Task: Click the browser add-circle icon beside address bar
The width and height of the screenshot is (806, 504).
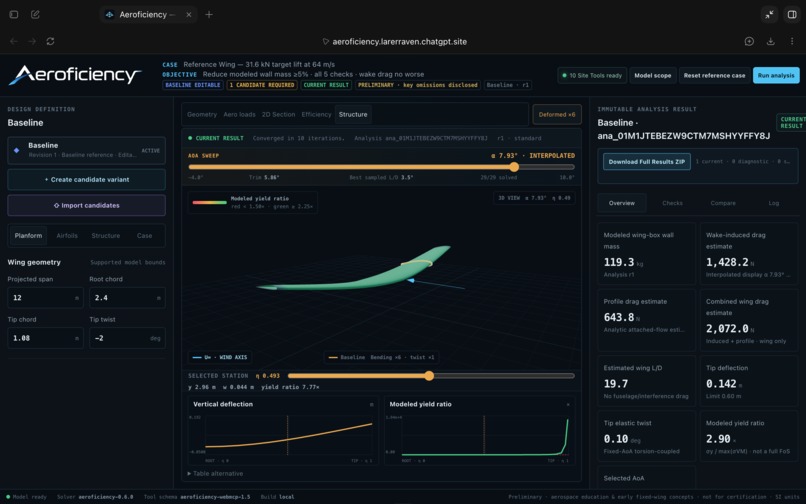Action: 749,41
